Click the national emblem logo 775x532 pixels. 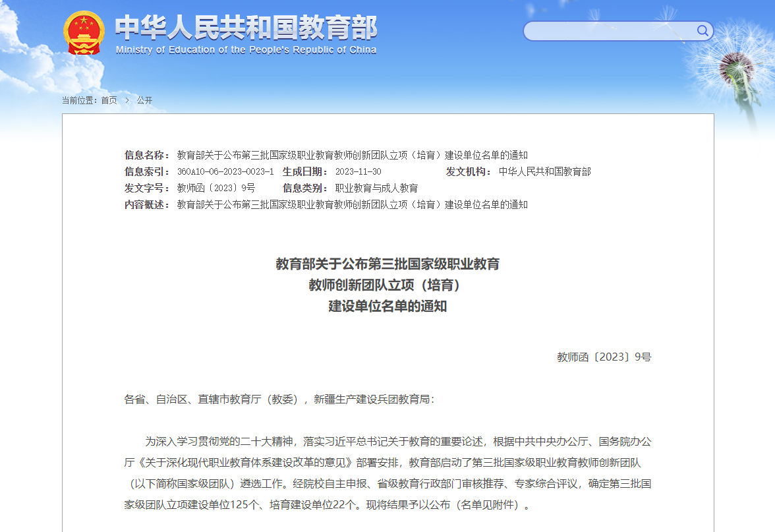click(x=84, y=33)
